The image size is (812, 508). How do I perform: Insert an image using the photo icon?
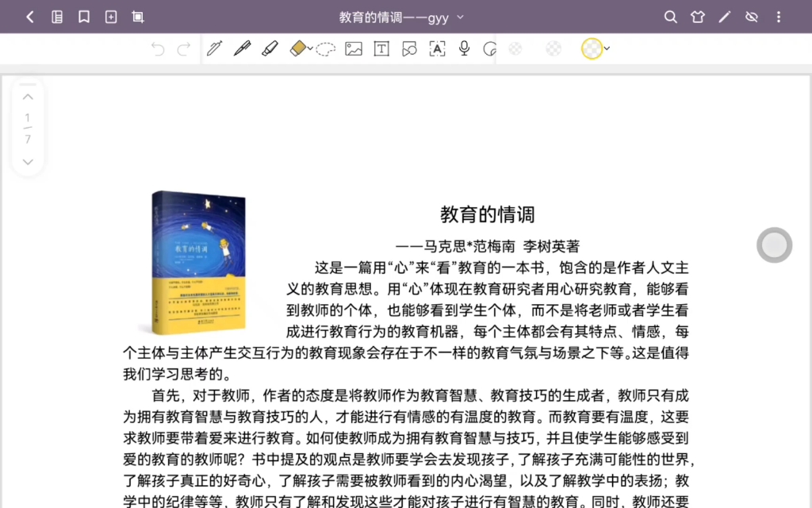(354, 48)
